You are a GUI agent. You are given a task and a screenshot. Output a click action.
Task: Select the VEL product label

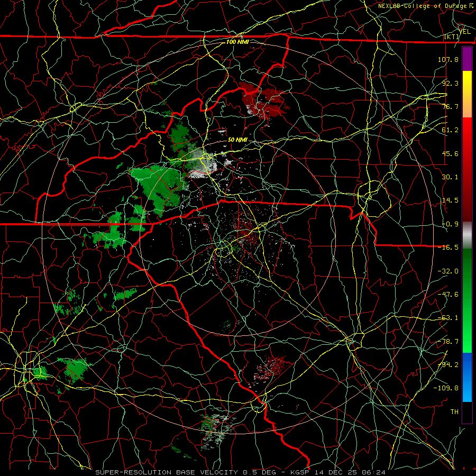pos(465,32)
